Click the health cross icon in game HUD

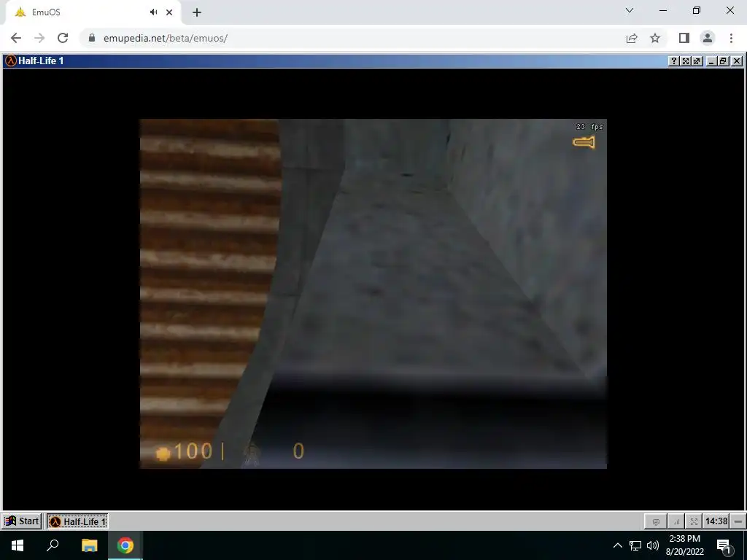tap(163, 454)
